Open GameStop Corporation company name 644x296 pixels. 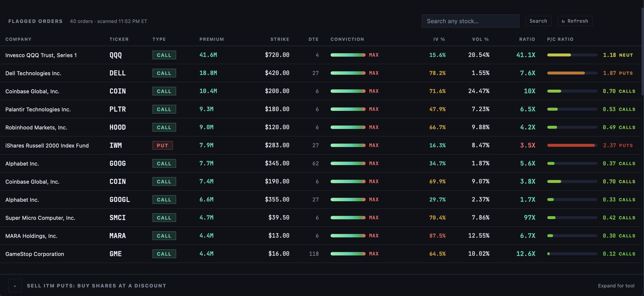[35, 254]
